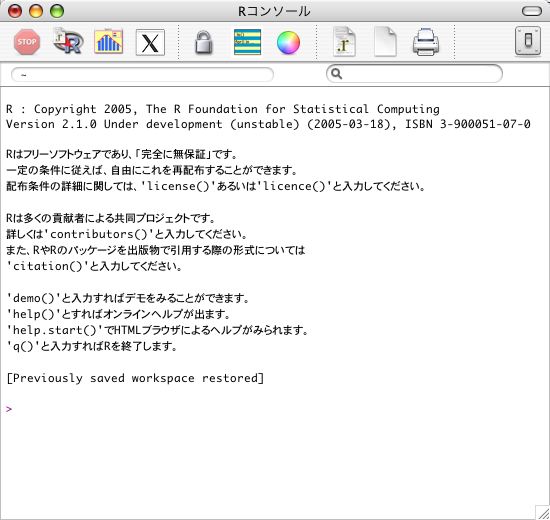Viewport: 550px width, 520px height.
Task: Show the command history panel icon
Action: click(x=247, y=42)
